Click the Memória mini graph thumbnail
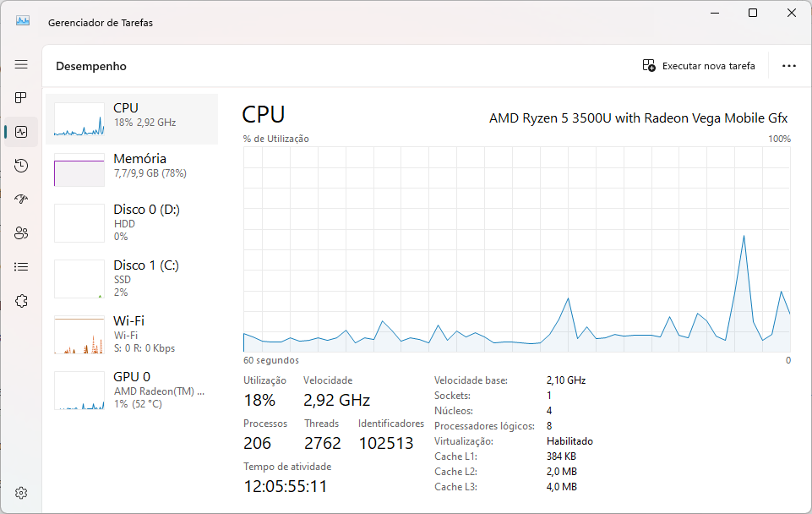This screenshot has width=812, height=514. (x=79, y=169)
